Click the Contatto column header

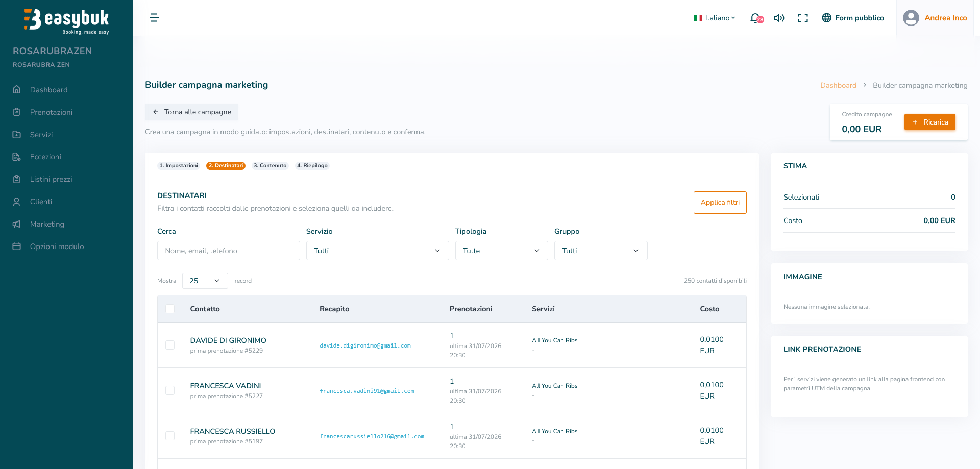pos(205,309)
